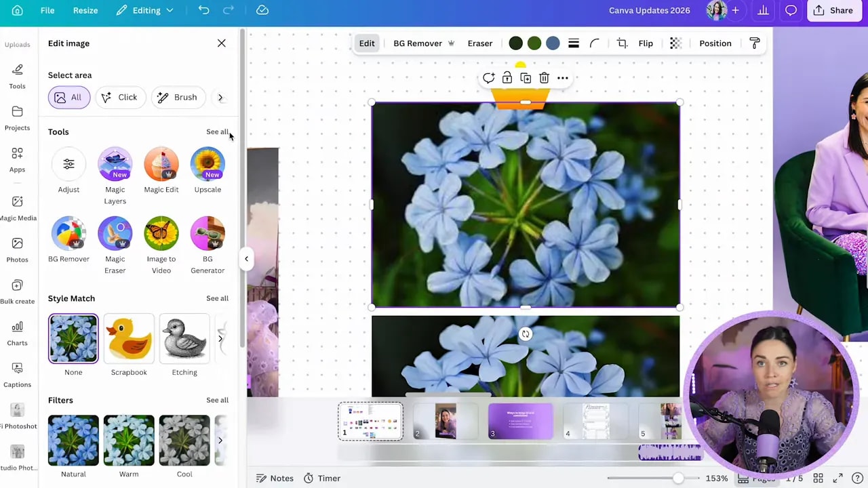Open the Captions sidebar section
Screen dimensions: 868x488
(x=18, y=375)
